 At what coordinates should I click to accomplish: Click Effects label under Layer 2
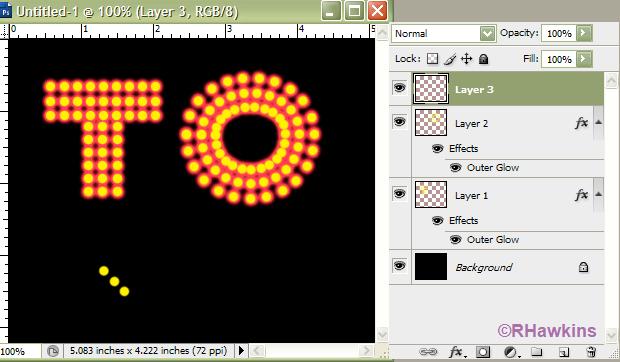coord(463,149)
